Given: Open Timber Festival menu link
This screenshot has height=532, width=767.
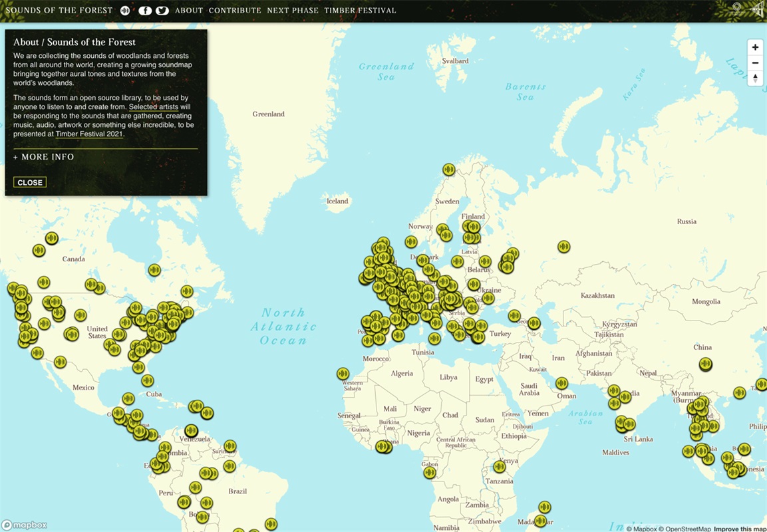Looking at the screenshot, I should [x=360, y=11].
